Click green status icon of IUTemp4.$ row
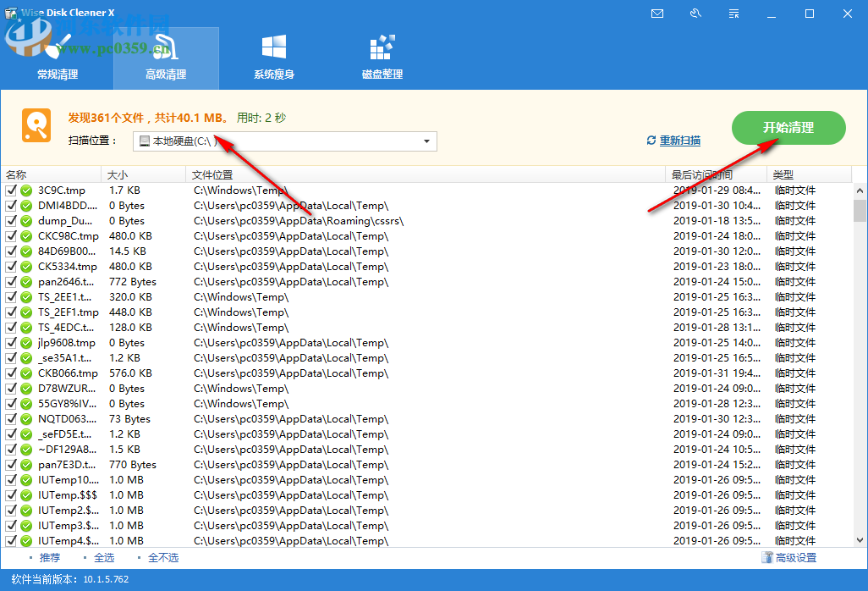The height and width of the screenshot is (591, 868). pos(26,541)
